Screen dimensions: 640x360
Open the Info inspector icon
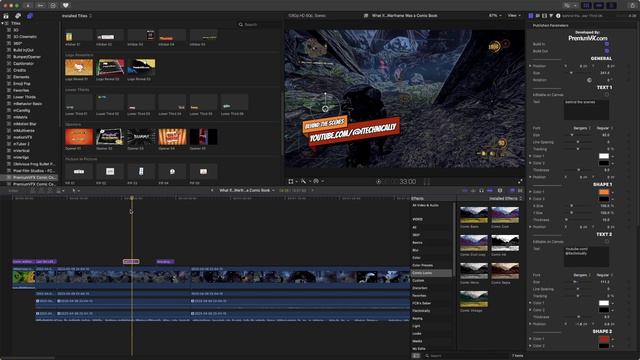(558, 16)
